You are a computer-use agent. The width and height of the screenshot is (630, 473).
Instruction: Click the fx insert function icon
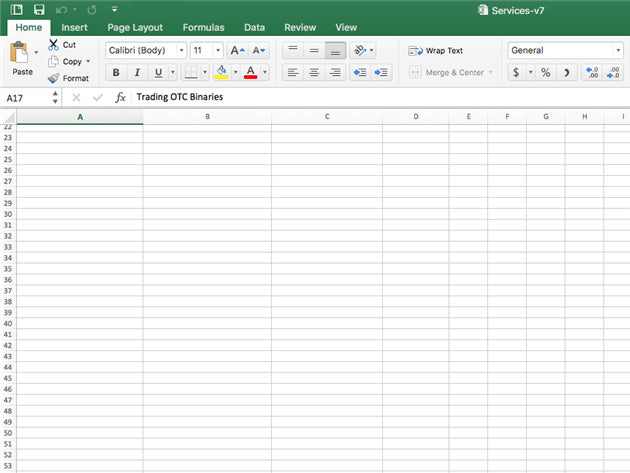pos(120,97)
